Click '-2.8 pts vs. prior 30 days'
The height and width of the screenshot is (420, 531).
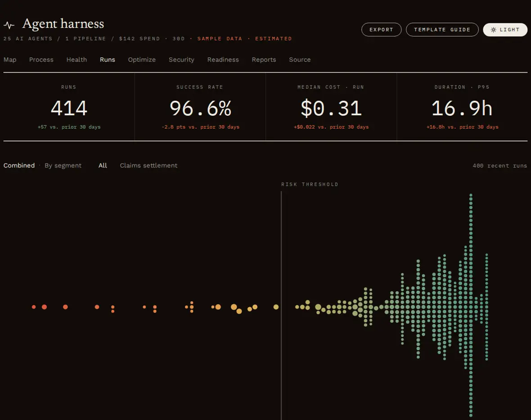(x=201, y=127)
